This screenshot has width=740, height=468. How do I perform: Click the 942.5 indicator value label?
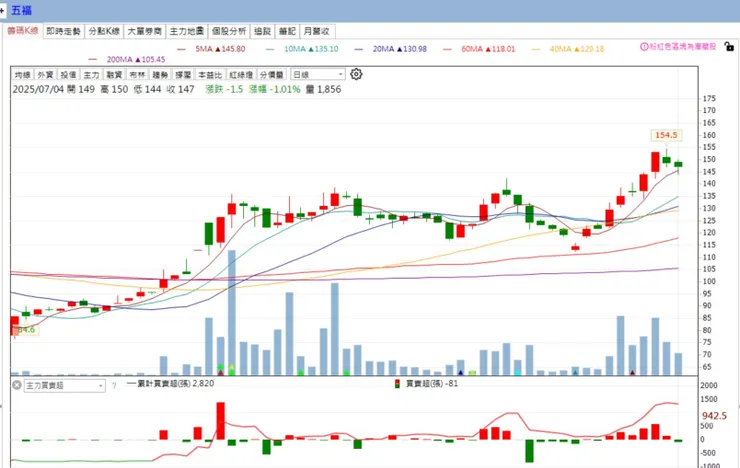[714, 416]
